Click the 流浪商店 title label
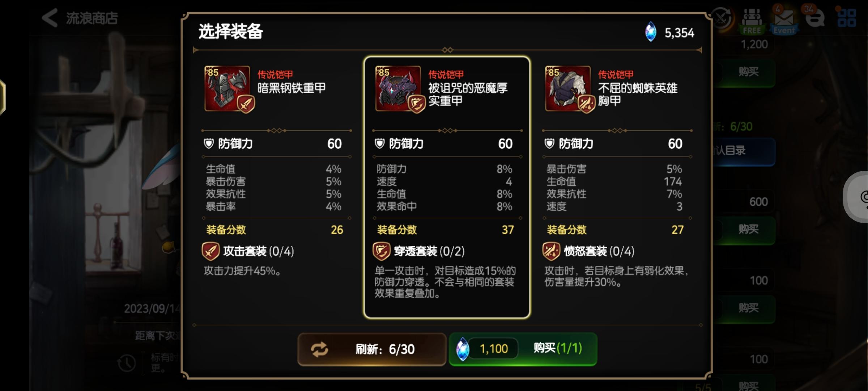Screen dimensions: 868x391 (x=92, y=18)
